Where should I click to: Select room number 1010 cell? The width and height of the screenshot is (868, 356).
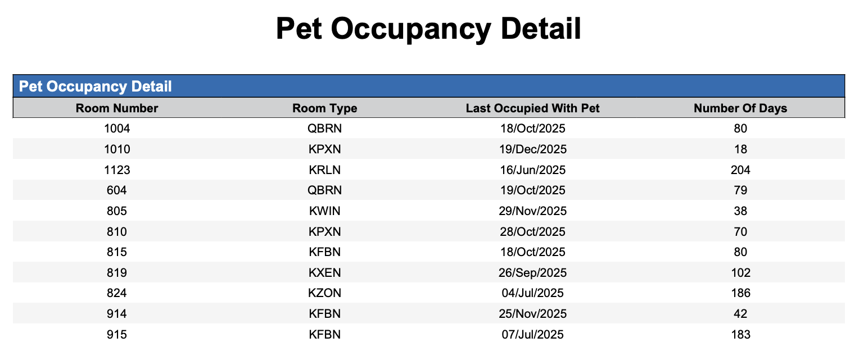117,149
